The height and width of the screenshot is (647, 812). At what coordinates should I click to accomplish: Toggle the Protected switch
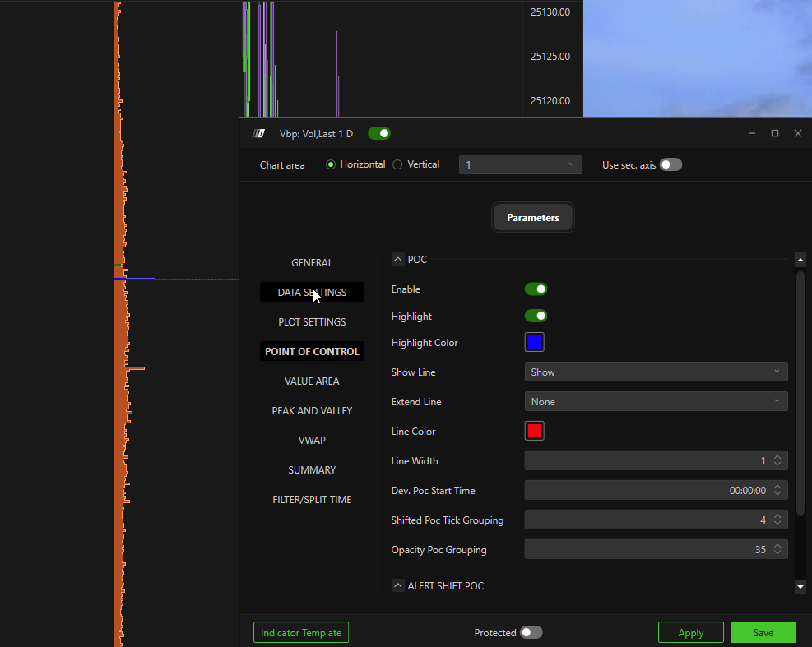coord(531,632)
